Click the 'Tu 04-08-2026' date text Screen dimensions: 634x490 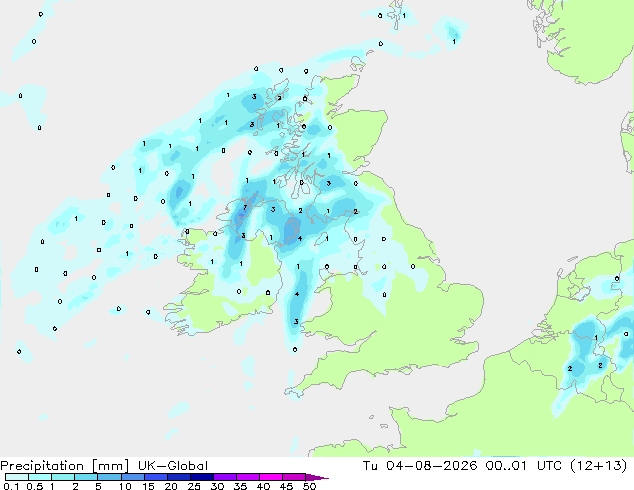(x=420, y=466)
